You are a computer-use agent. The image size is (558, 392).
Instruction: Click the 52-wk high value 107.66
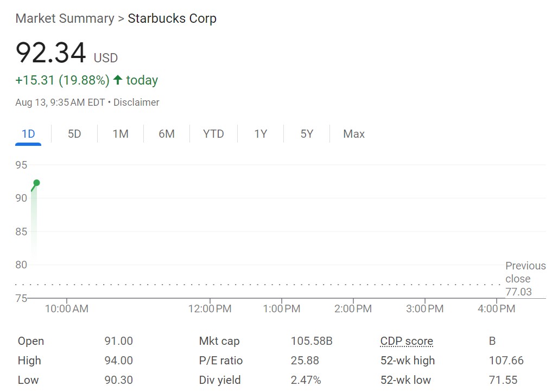[506, 361]
